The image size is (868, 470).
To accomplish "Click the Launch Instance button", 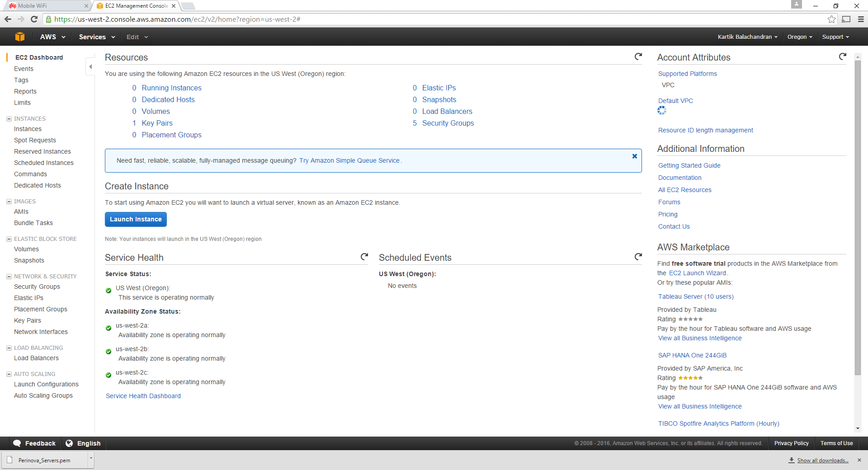I will [x=136, y=219].
